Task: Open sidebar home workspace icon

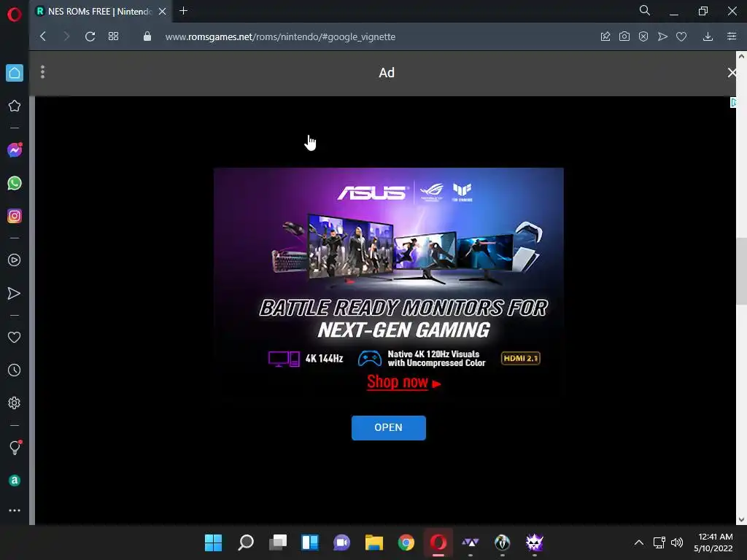Action: tap(15, 73)
